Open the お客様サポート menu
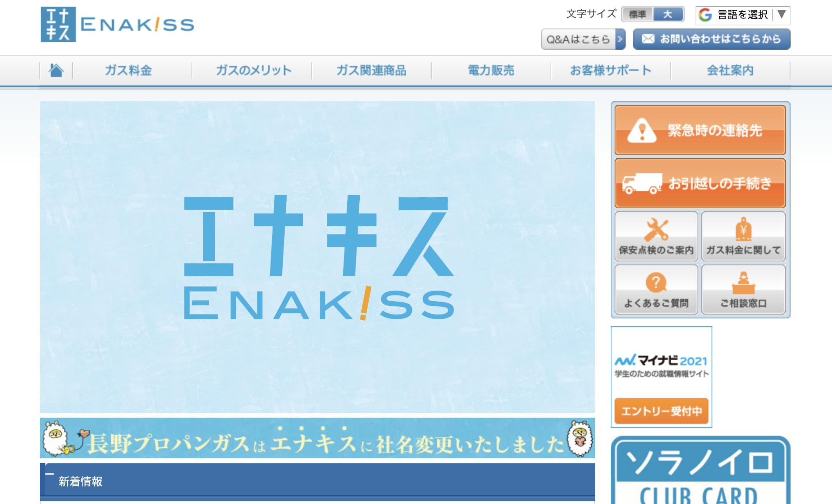Screen dimensions: 832x504 (x=611, y=70)
